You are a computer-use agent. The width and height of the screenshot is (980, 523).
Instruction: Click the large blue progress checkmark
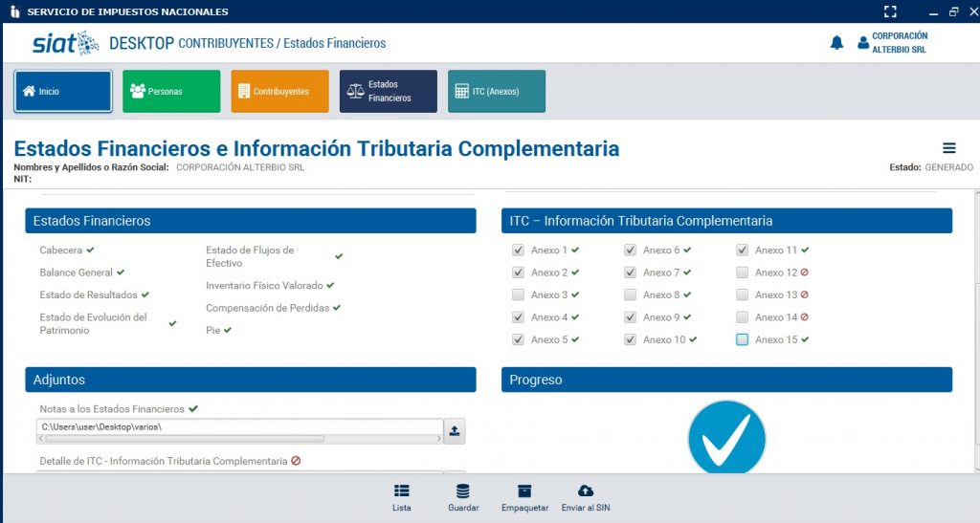[x=726, y=440]
